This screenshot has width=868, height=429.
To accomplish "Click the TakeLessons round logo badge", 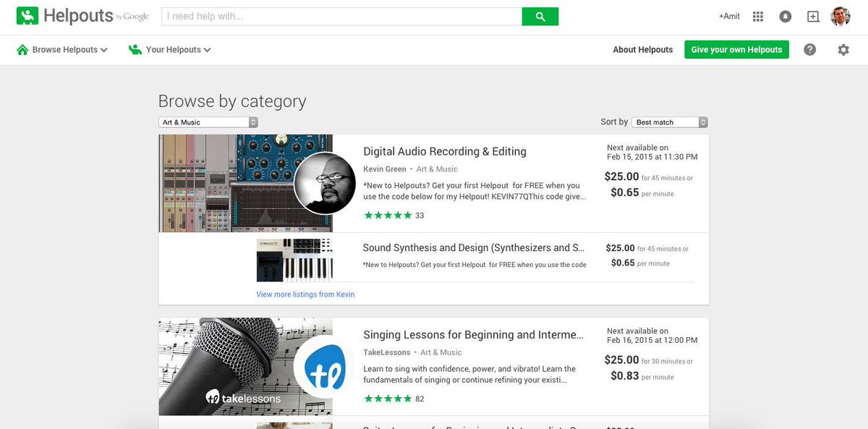I will tap(325, 367).
